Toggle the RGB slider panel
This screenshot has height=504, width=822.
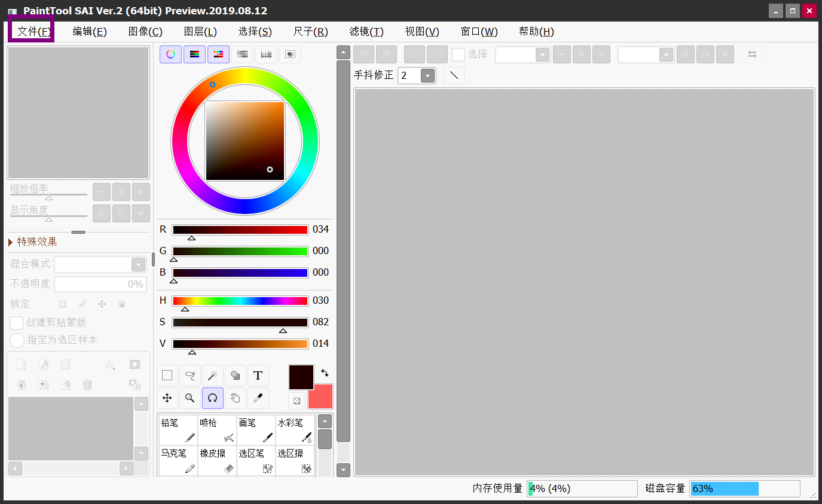coord(194,54)
